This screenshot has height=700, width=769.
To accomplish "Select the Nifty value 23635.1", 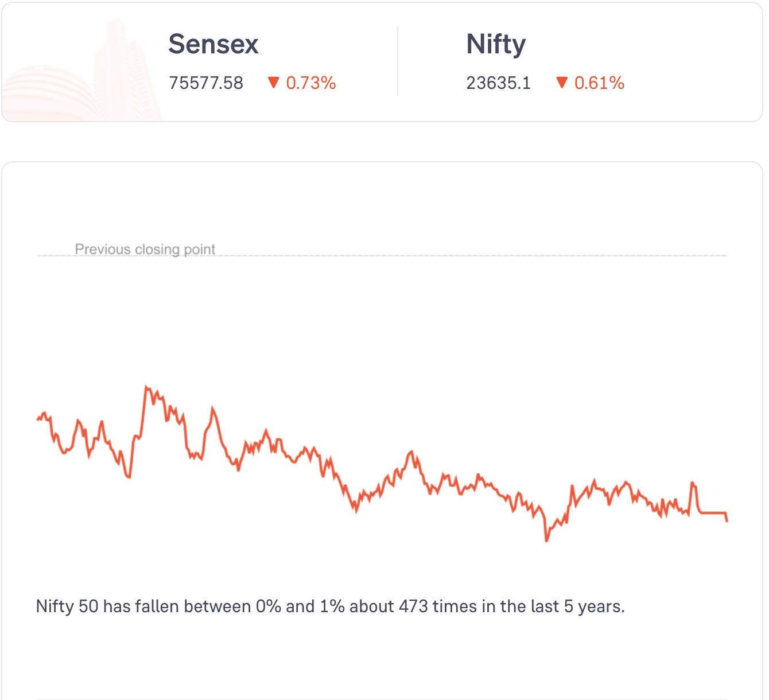I will [x=499, y=83].
